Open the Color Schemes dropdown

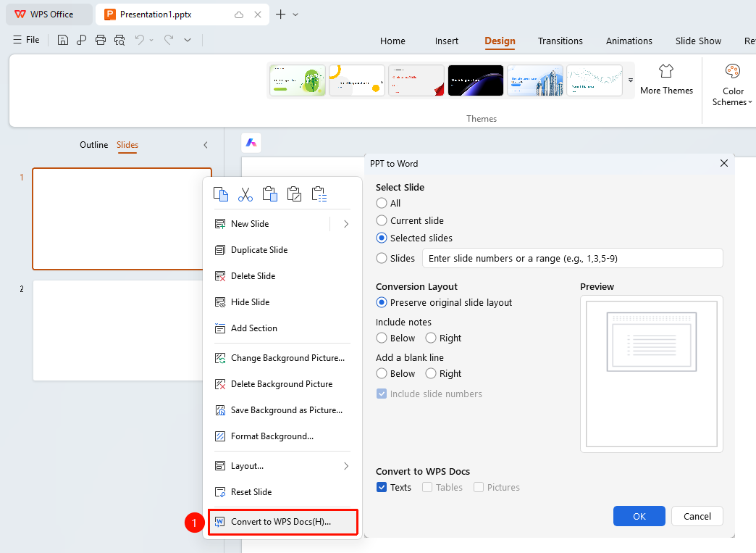coord(732,86)
